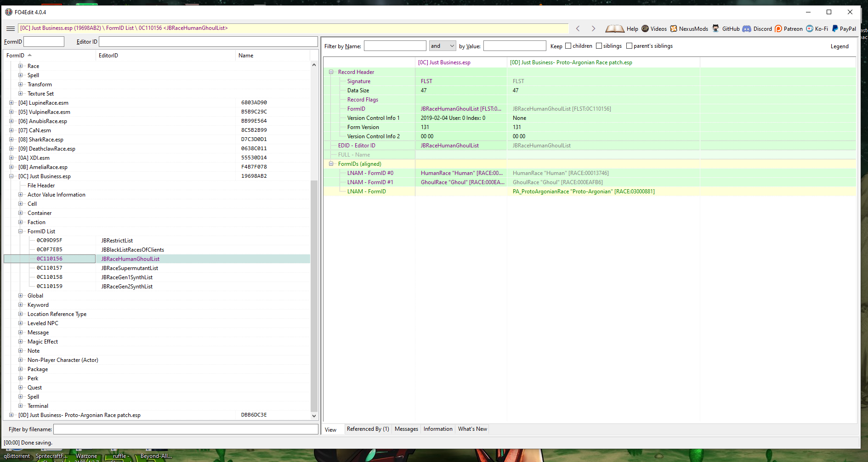868x462 pixels.
Task: Sort by the EditorID column header
Action: coord(165,56)
